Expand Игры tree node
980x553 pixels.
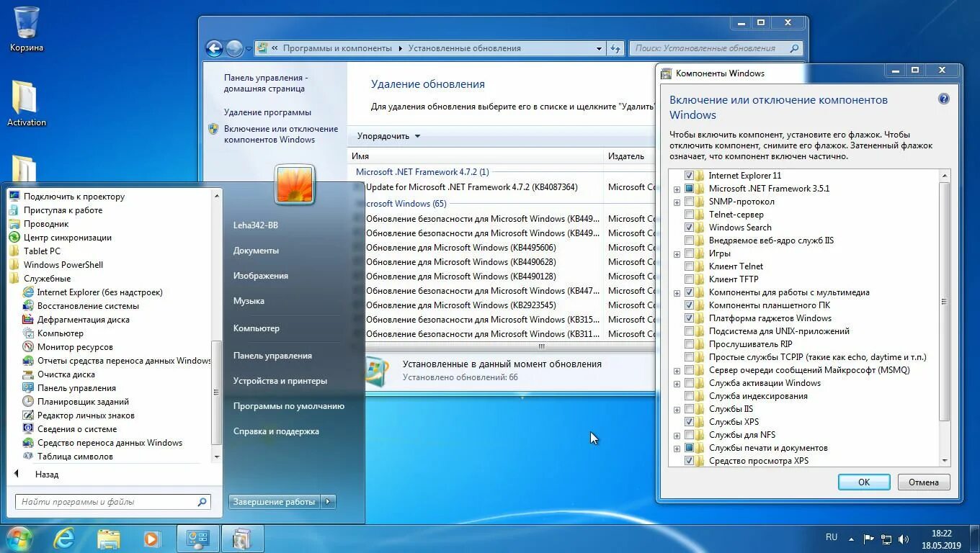coord(677,254)
